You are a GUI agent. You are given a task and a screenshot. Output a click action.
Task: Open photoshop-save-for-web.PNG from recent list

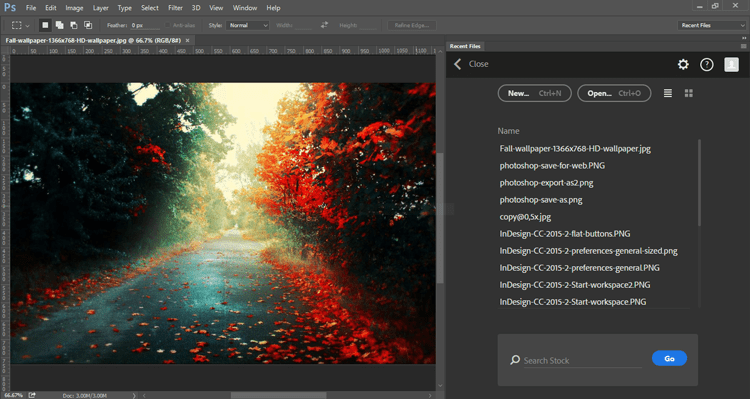(552, 166)
